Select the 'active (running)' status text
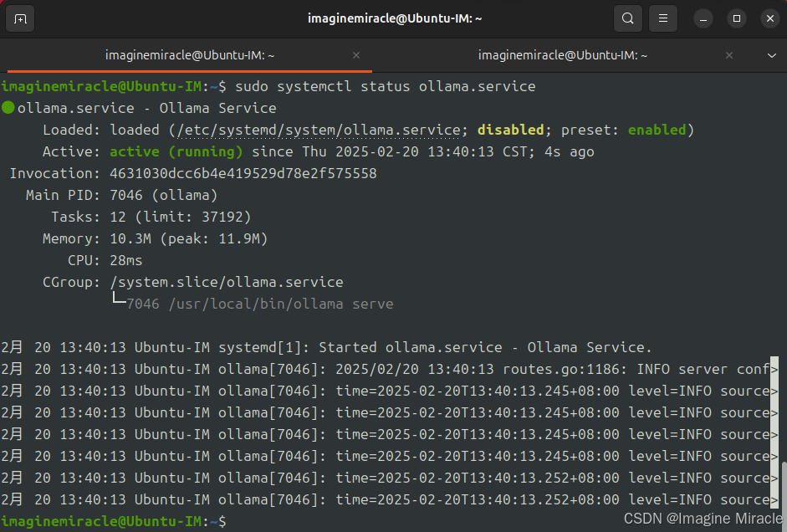The image size is (787, 532). pyautogui.click(x=176, y=151)
